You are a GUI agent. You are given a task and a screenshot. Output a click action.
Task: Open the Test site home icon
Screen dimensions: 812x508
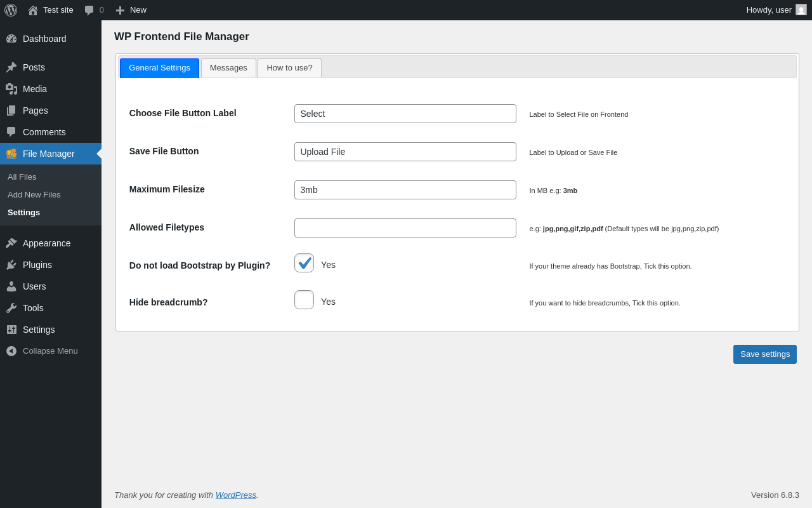[33, 10]
